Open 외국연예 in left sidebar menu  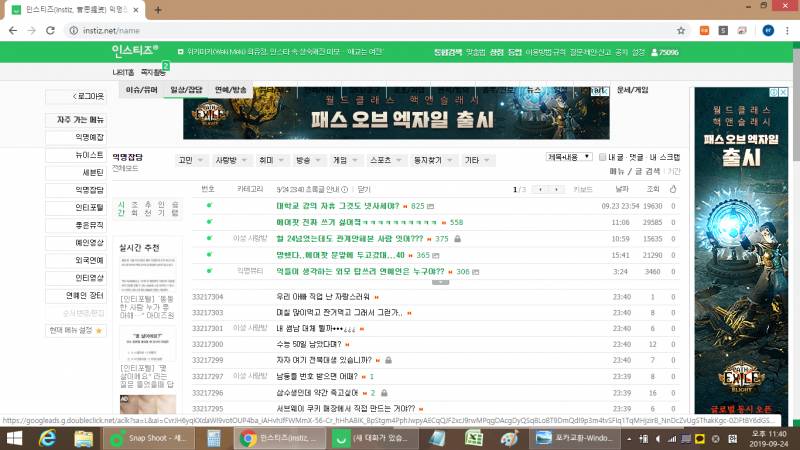click(76, 260)
